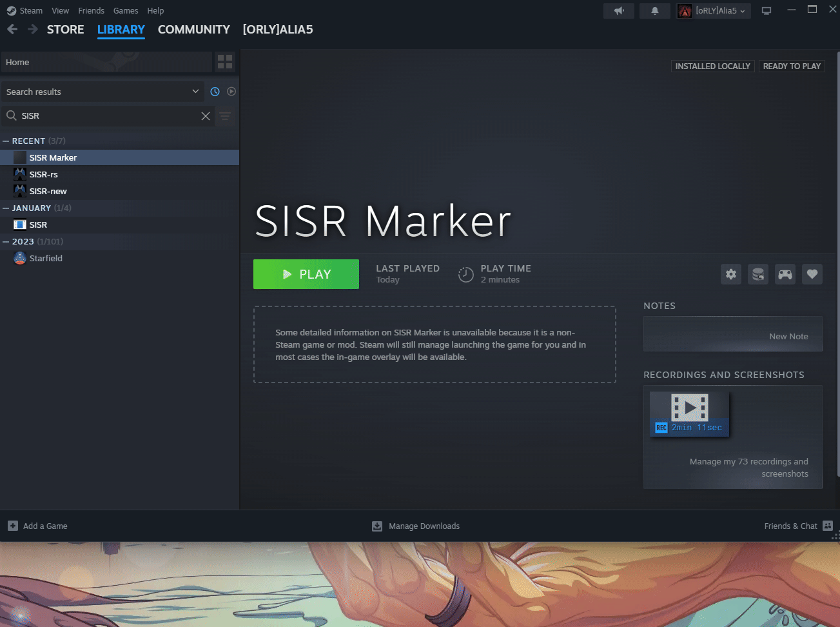Add SISR Marker to favorites heart
The height and width of the screenshot is (627, 840).
click(x=812, y=274)
